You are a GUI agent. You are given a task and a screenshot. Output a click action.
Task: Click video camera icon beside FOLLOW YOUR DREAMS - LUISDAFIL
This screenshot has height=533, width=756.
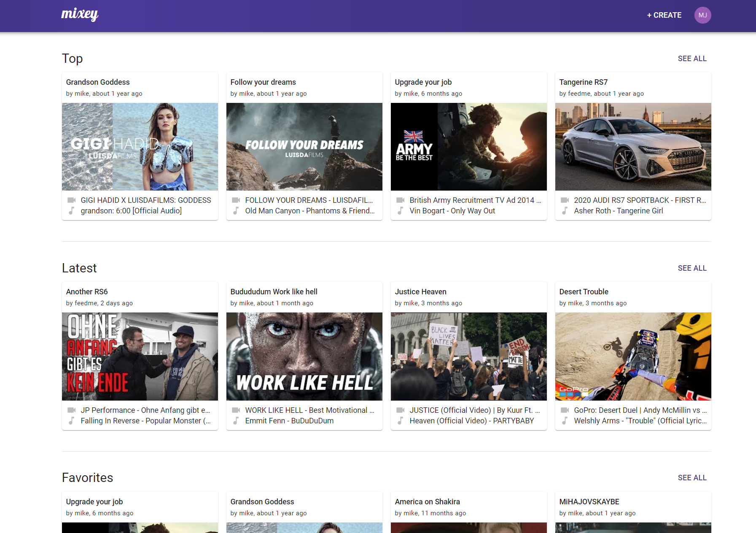point(236,200)
